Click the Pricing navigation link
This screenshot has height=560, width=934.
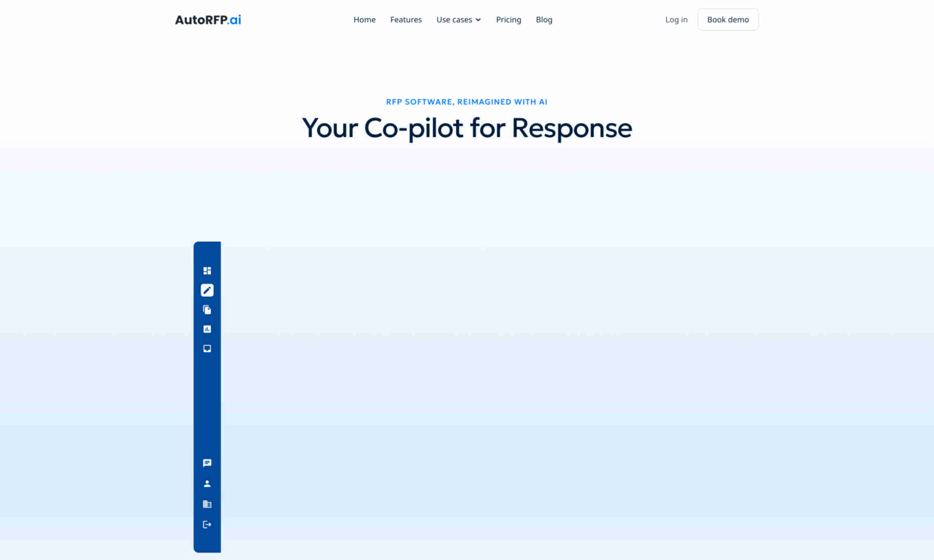[x=509, y=19]
